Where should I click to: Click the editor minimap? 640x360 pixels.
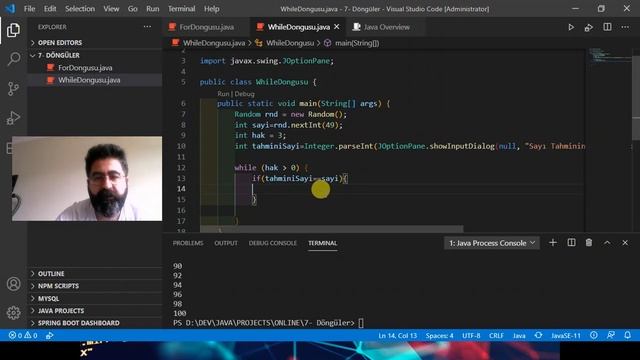click(609, 55)
